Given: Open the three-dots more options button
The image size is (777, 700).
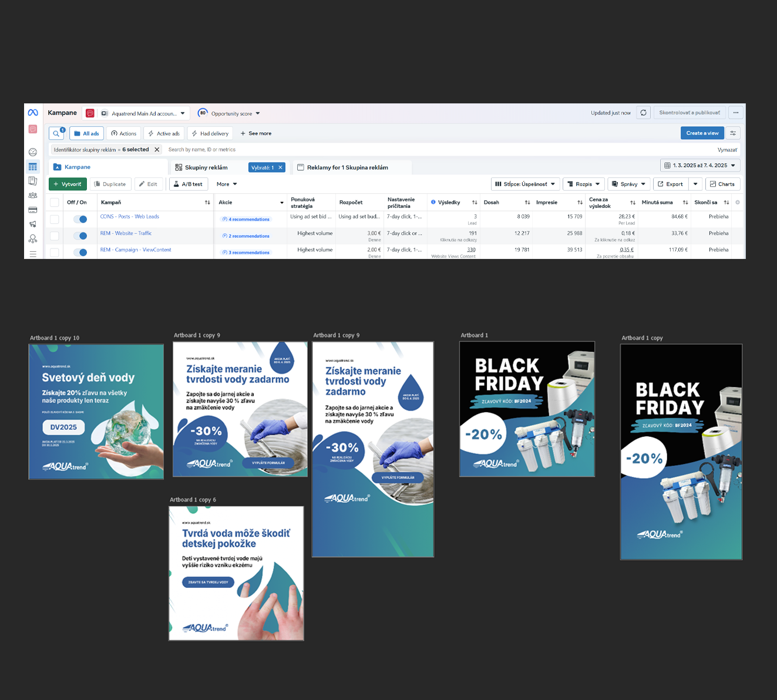Looking at the screenshot, I should point(736,113).
